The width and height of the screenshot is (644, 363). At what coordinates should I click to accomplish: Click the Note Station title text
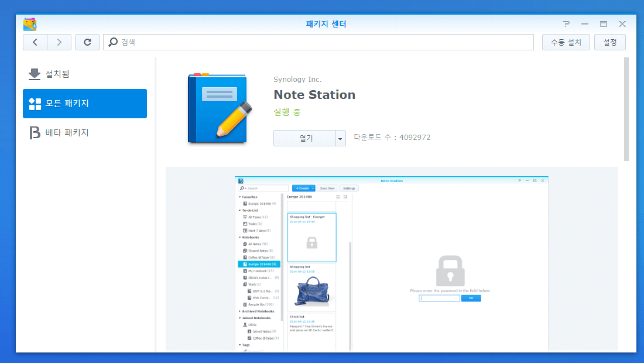point(314,95)
